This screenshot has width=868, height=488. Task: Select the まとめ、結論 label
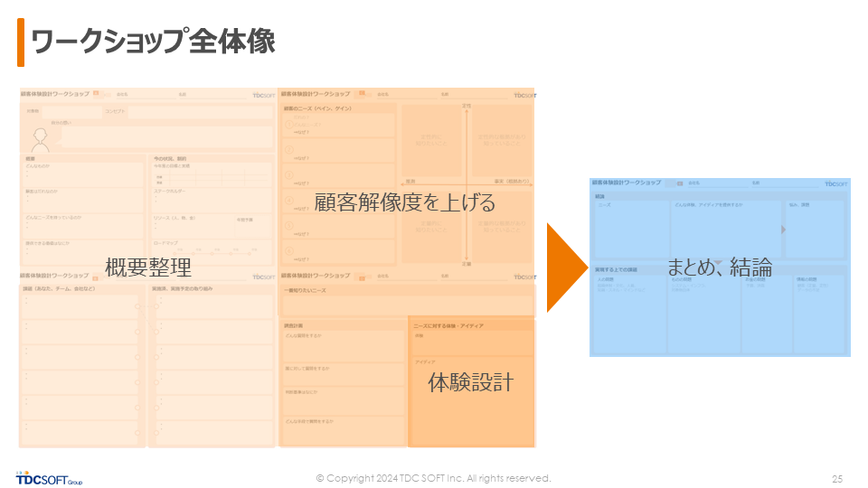pyautogui.click(x=720, y=267)
